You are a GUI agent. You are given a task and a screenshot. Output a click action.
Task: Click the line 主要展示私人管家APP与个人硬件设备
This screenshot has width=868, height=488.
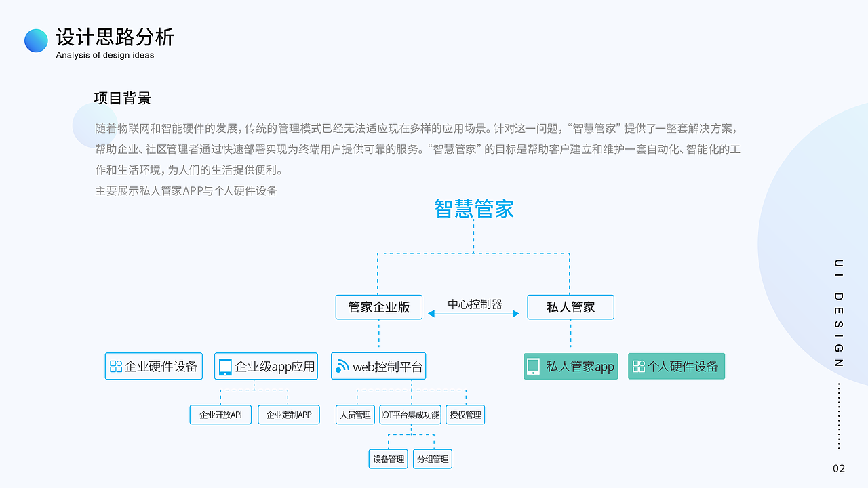(x=186, y=191)
